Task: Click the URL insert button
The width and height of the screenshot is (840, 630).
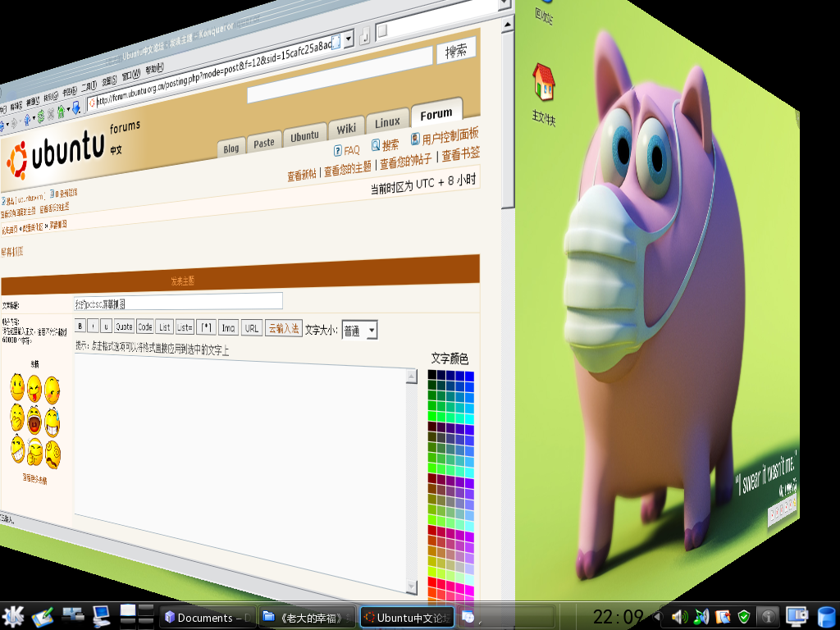Action: [251, 328]
